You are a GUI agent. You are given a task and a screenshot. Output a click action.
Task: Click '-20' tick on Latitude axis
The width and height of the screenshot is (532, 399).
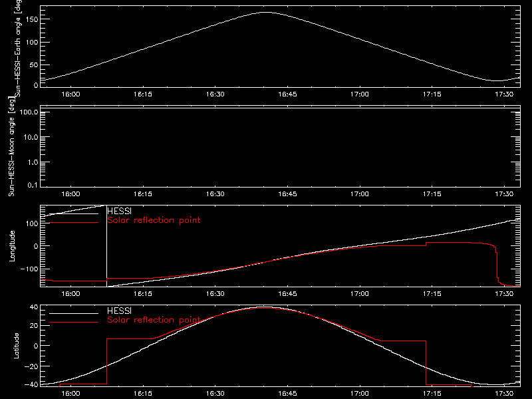click(32, 366)
